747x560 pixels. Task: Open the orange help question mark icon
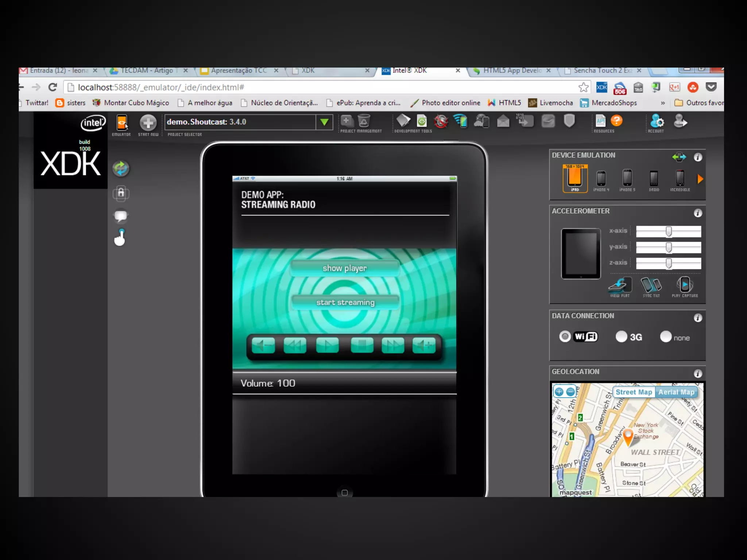pos(616,121)
